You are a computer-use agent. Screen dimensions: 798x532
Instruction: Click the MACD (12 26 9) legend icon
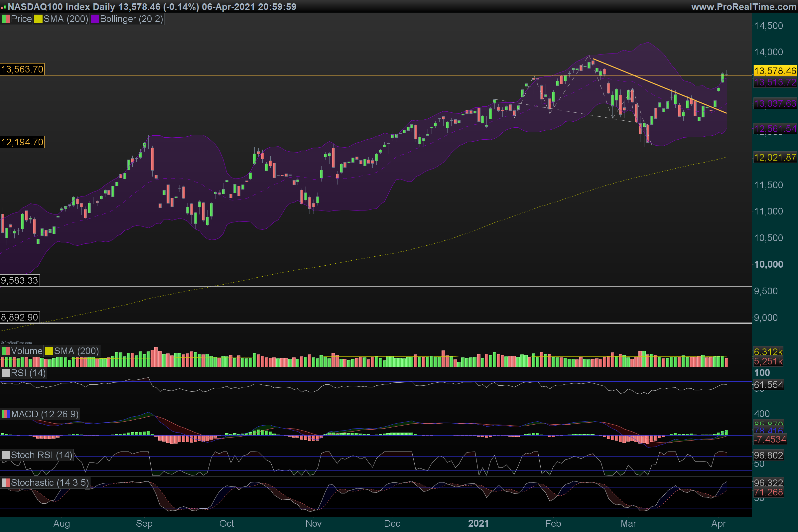coord(6,414)
